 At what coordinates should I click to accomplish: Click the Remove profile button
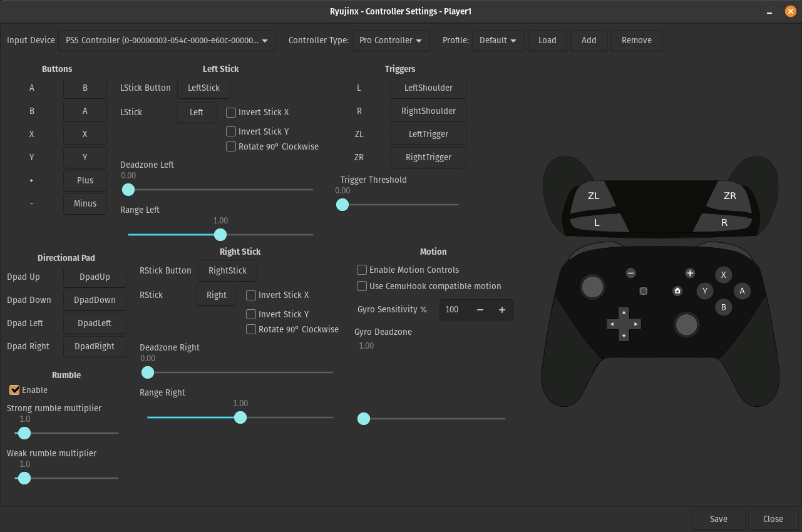(x=637, y=40)
